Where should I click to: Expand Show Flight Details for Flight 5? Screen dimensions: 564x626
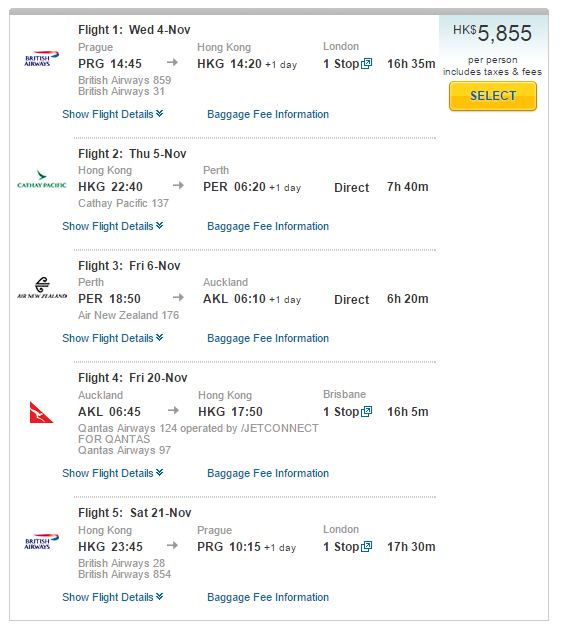tap(113, 597)
